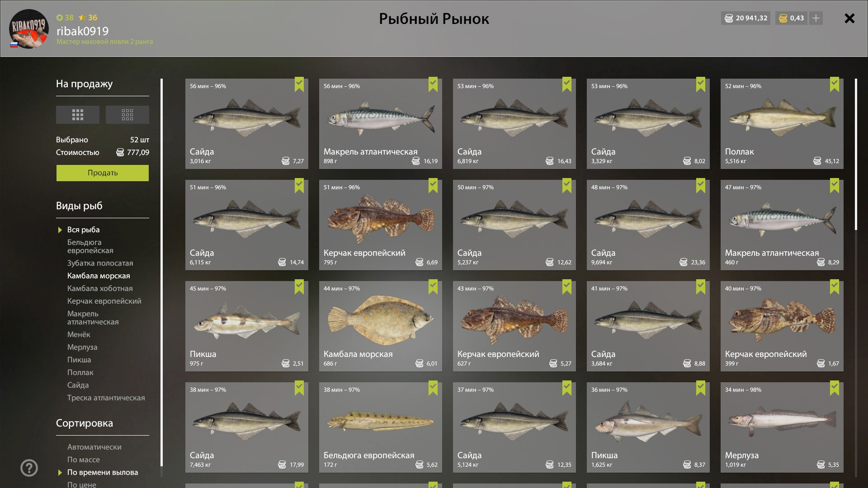Select the Вся рыба filter arrow
This screenshot has height=488, width=868.
pos(60,230)
